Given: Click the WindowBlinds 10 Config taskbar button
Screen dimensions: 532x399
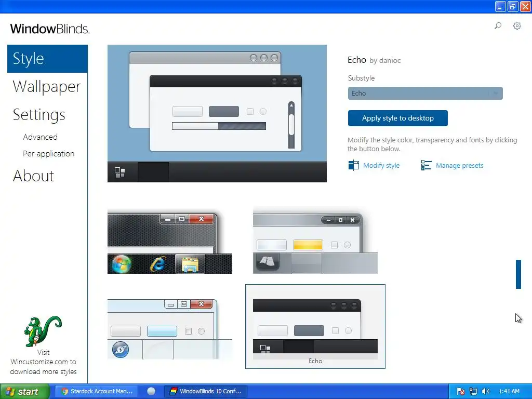Looking at the screenshot, I should [x=206, y=392].
